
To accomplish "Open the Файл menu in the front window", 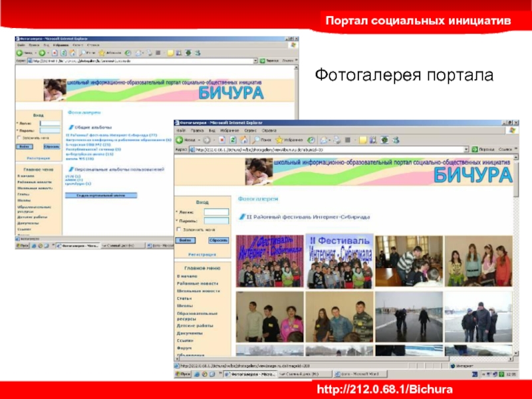I will tap(181, 130).
